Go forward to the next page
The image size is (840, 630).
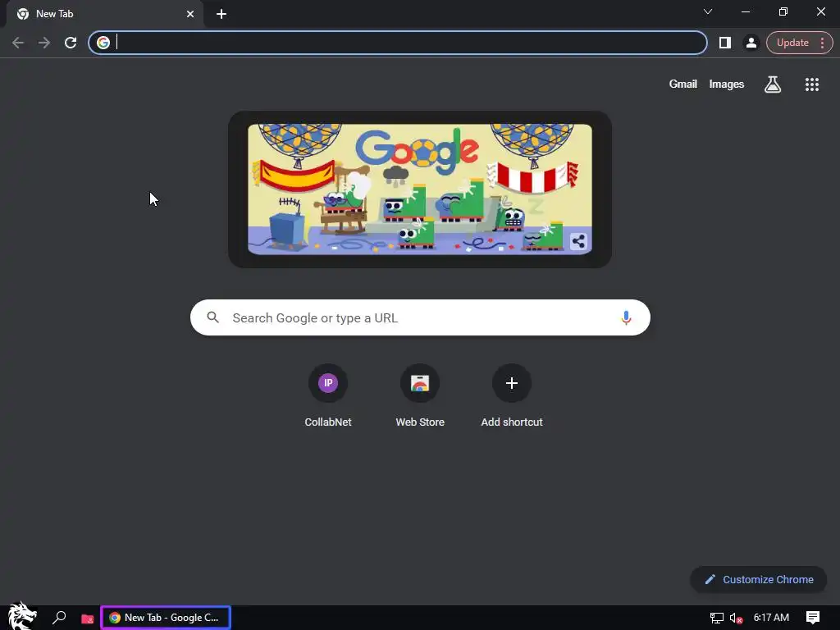point(44,43)
